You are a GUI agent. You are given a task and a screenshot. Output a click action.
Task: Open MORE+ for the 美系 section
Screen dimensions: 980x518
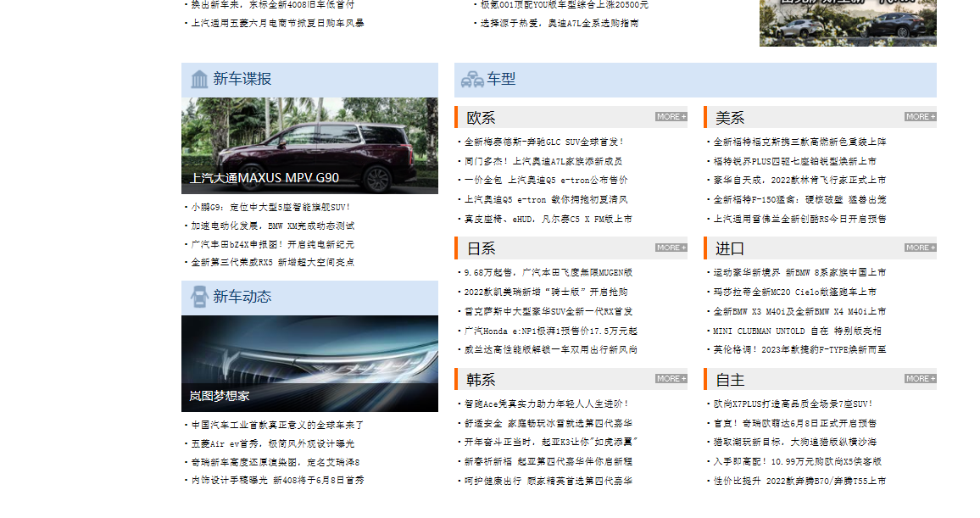click(x=920, y=117)
